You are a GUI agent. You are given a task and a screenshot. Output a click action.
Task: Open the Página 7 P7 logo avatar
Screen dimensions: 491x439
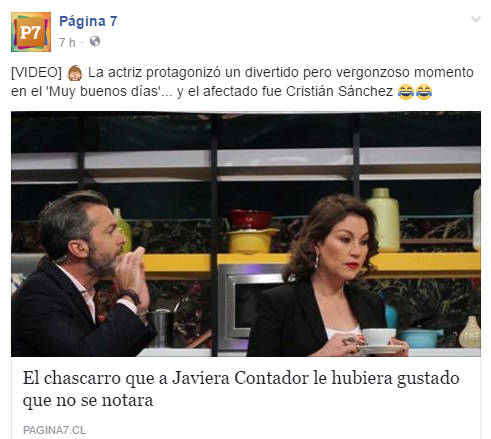31,32
